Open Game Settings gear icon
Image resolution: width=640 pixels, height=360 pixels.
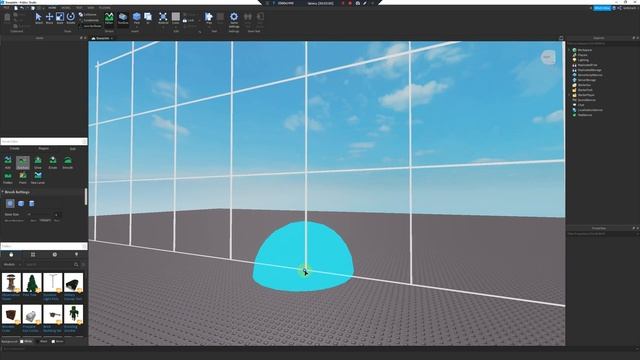pyautogui.click(x=234, y=18)
